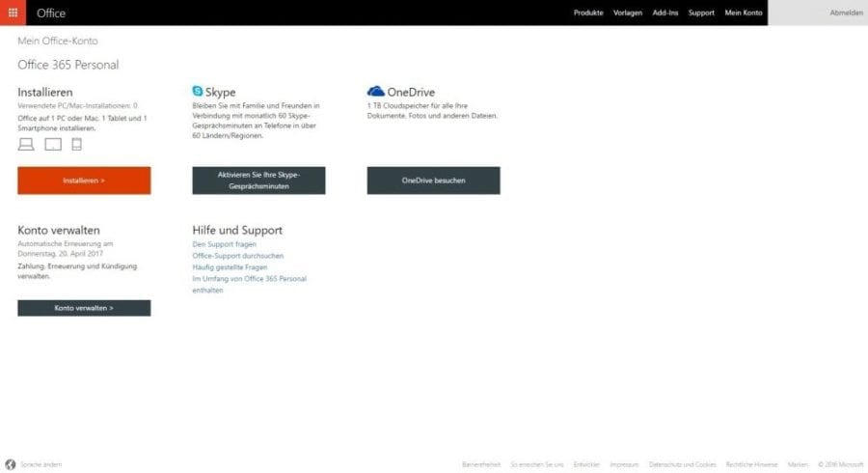Open Rechtliche Hinweise footer link

751,464
